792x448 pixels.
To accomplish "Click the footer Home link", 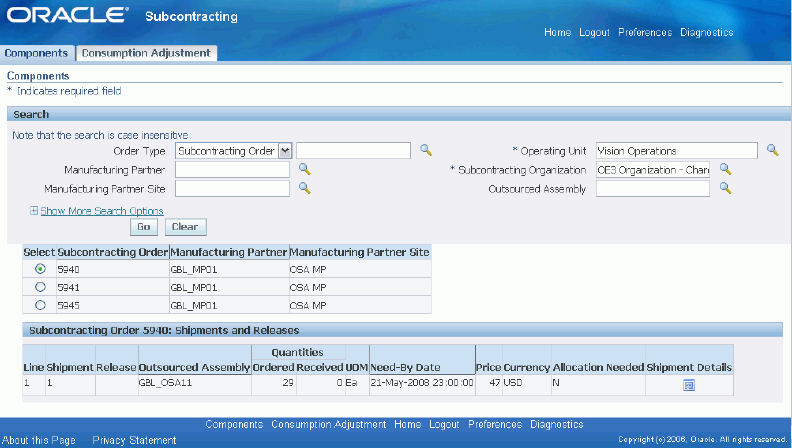I will 408,424.
